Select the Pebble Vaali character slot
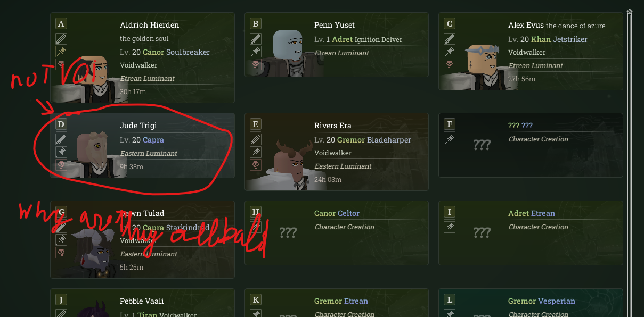Viewport: 644px width, 317px height. 142,303
